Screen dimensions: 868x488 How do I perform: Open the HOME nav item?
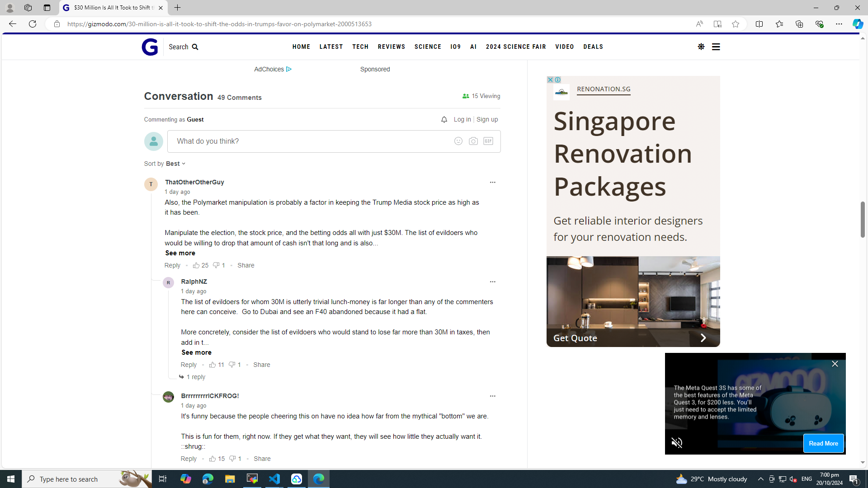coord(301,47)
